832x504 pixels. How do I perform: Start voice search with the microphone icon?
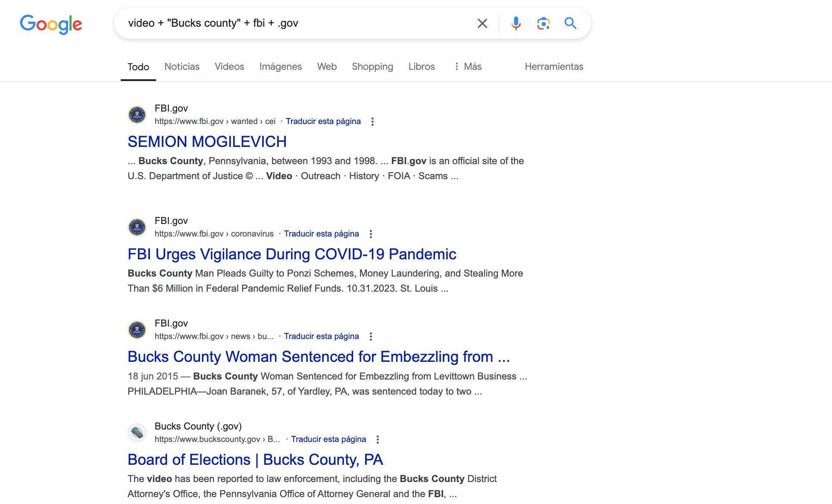pyautogui.click(x=516, y=23)
